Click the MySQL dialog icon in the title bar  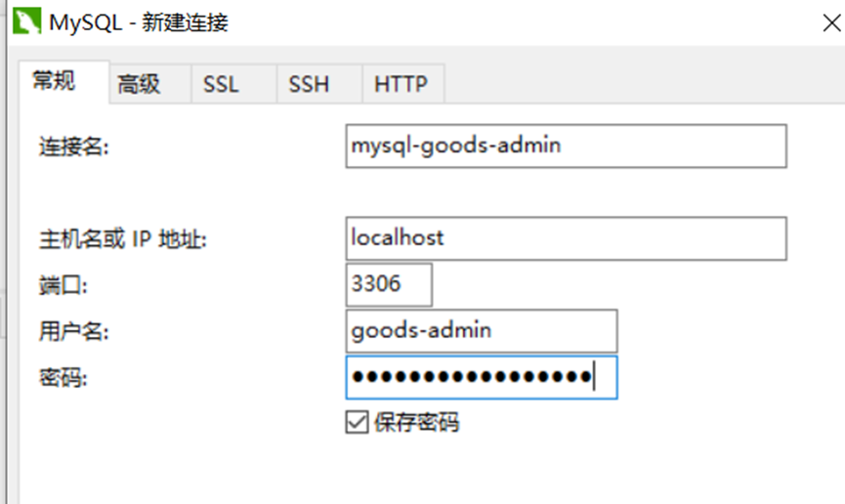point(27,21)
